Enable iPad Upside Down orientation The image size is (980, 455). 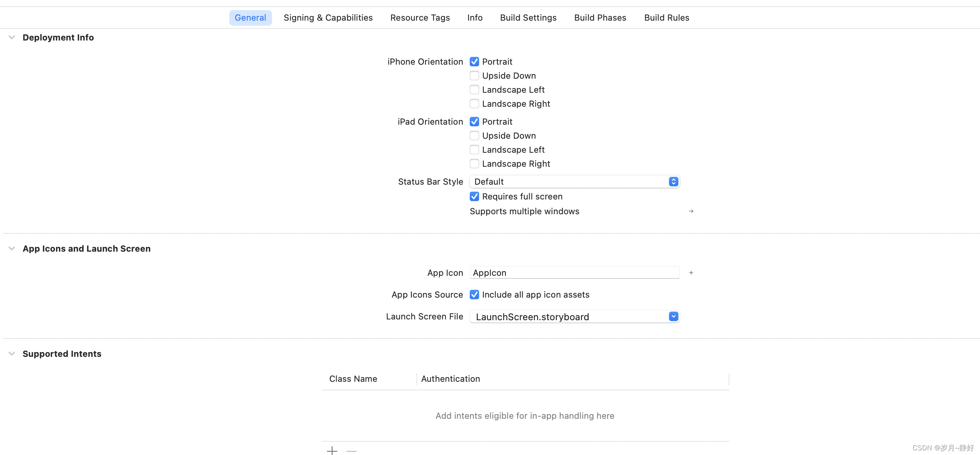(474, 136)
